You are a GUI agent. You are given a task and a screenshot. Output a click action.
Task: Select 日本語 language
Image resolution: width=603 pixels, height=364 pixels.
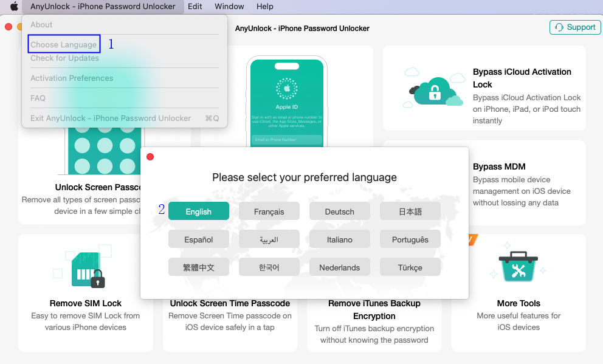(x=410, y=211)
